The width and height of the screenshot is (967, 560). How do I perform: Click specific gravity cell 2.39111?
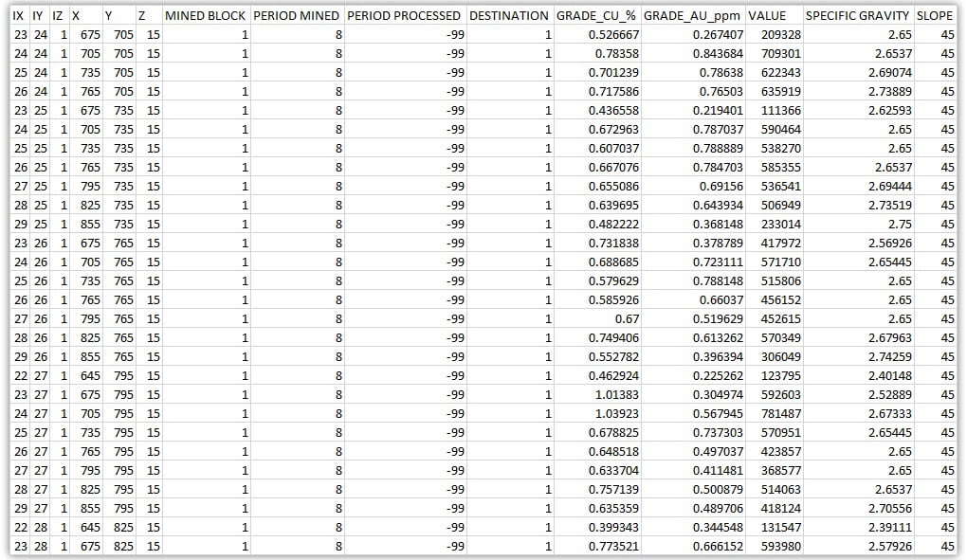(858, 528)
